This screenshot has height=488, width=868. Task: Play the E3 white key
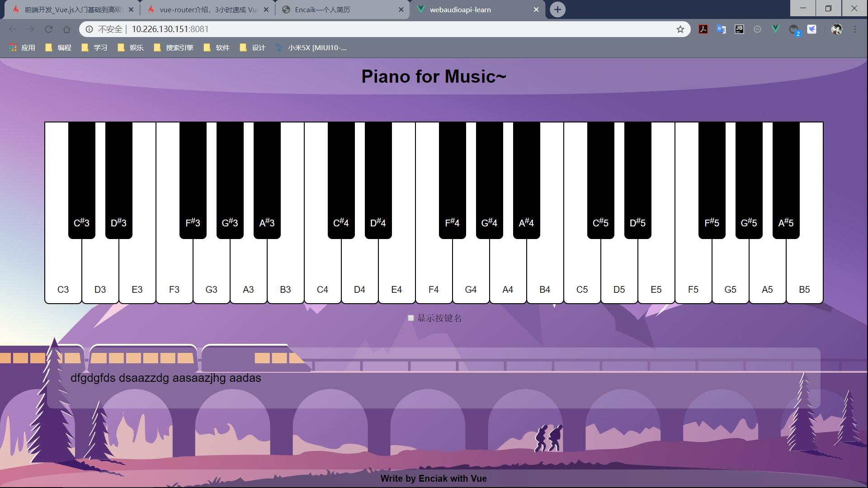pyautogui.click(x=137, y=271)
